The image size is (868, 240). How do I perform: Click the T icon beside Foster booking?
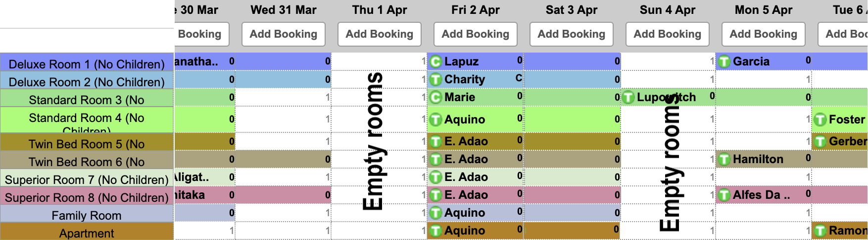[820, 120]
